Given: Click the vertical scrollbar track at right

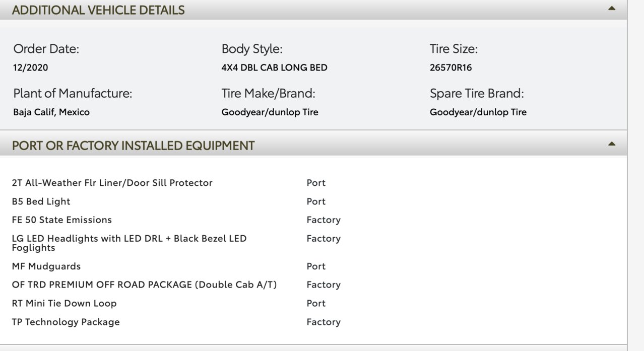Looking at the screenshot, I should tap(636, 175).
